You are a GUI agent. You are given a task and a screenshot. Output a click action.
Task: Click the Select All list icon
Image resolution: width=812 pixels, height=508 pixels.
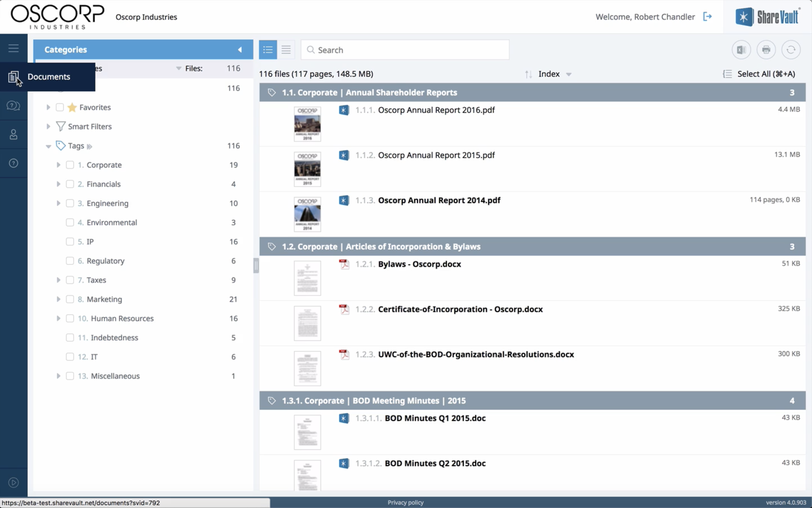click(x=727, y=74)
